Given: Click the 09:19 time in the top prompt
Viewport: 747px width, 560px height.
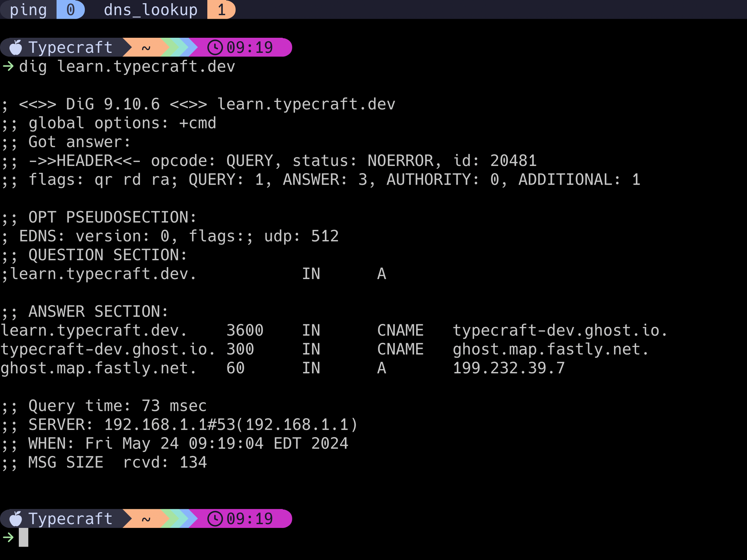Looking at the screenshot, I should click(250, 47).
